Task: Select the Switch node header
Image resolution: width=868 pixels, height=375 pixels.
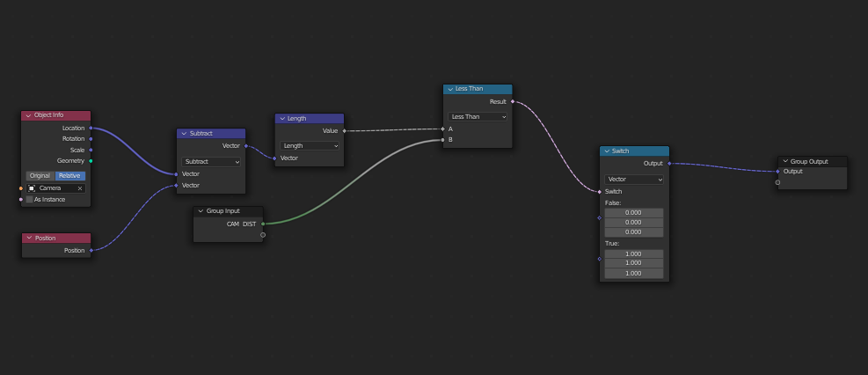Action: point(634,151)
